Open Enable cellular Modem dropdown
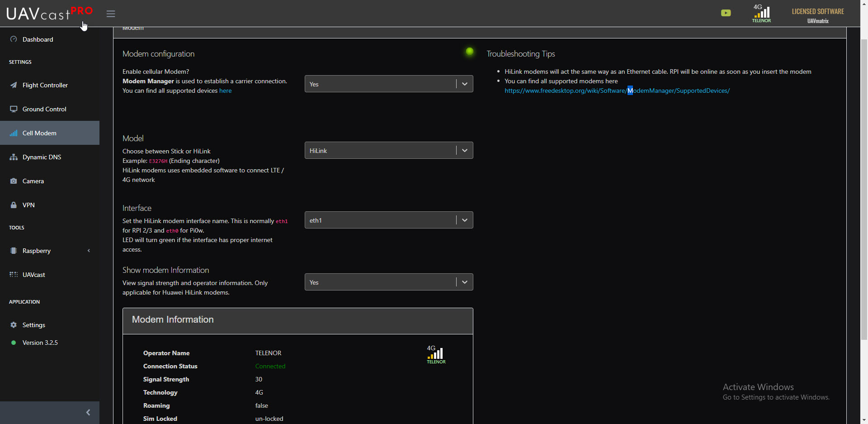The image size is (868, 424). (x=389, y=84)
